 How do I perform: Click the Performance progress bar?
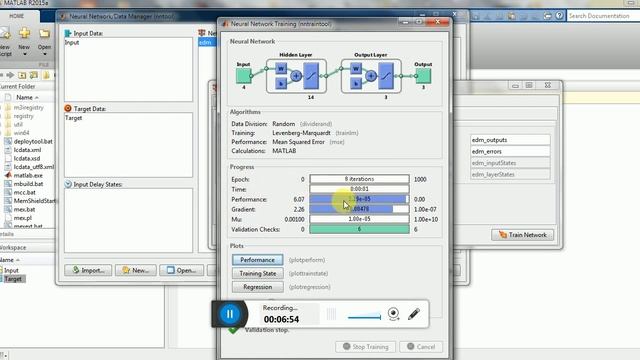359,199
